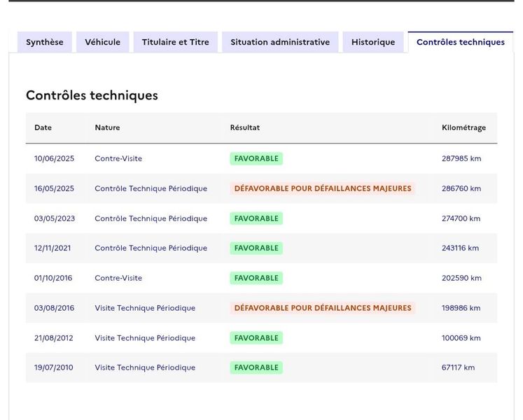Switch to the Véhicule tab
Viewport: 523px width, 420px height.
coord(102,42)
